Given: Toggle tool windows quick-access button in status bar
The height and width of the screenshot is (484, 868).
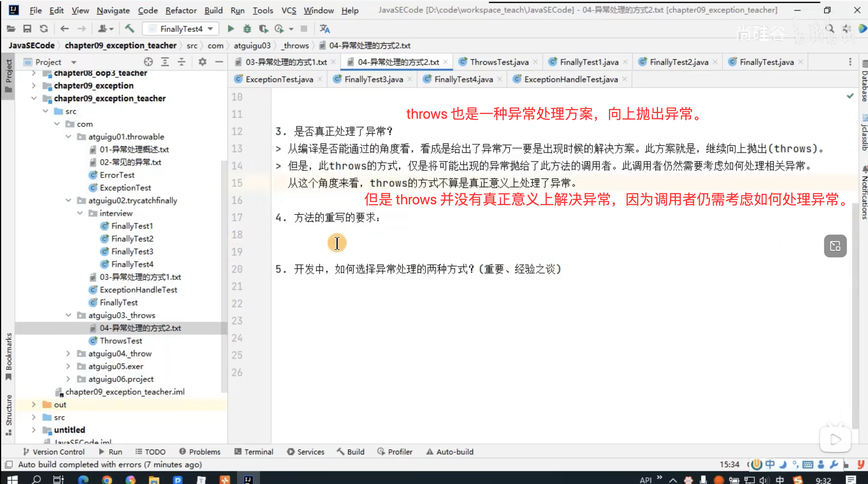Looking at the screenshot, I should coord(9,464).
